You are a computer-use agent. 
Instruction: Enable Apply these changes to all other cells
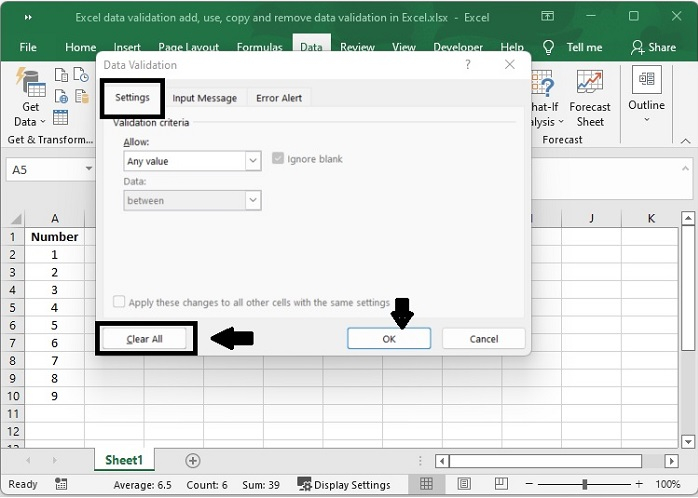[120, 302]
